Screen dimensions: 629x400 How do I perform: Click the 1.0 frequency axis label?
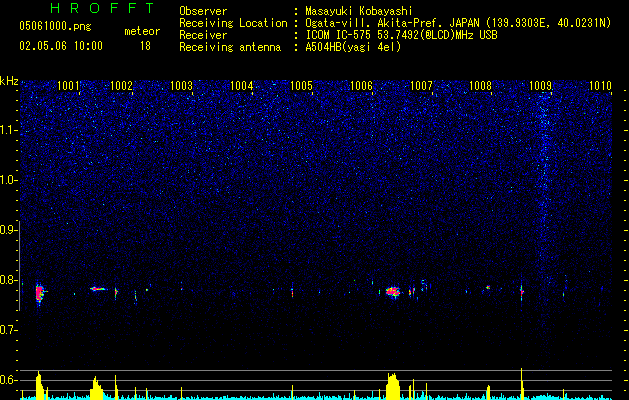click(x=9, y=180)
